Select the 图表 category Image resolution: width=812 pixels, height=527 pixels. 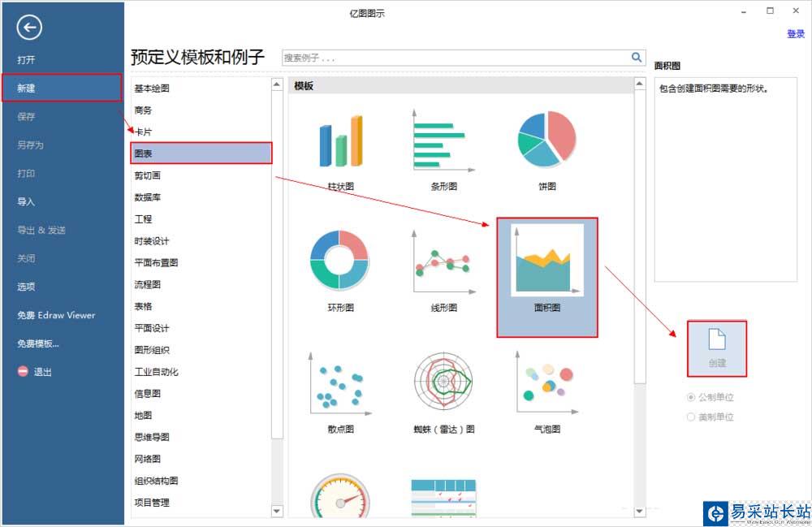click(x=201, y=153)
